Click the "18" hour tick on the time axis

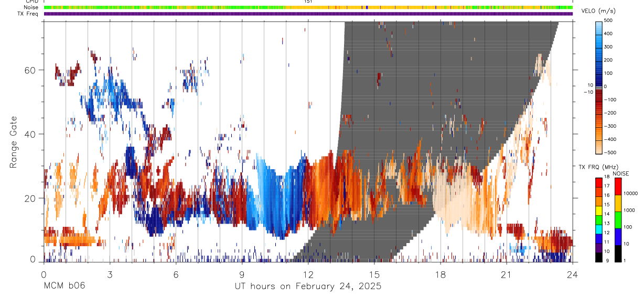[440, 274]
